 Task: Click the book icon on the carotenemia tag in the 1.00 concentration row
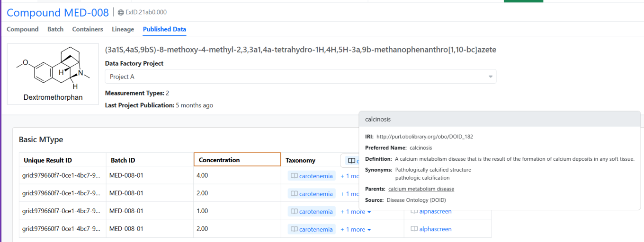(x=294, y=211)
